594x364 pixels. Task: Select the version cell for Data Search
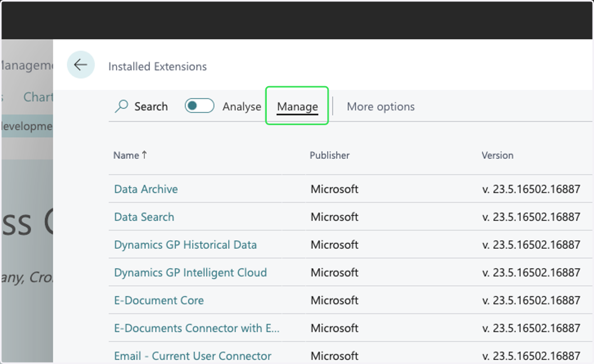[531, 217]
